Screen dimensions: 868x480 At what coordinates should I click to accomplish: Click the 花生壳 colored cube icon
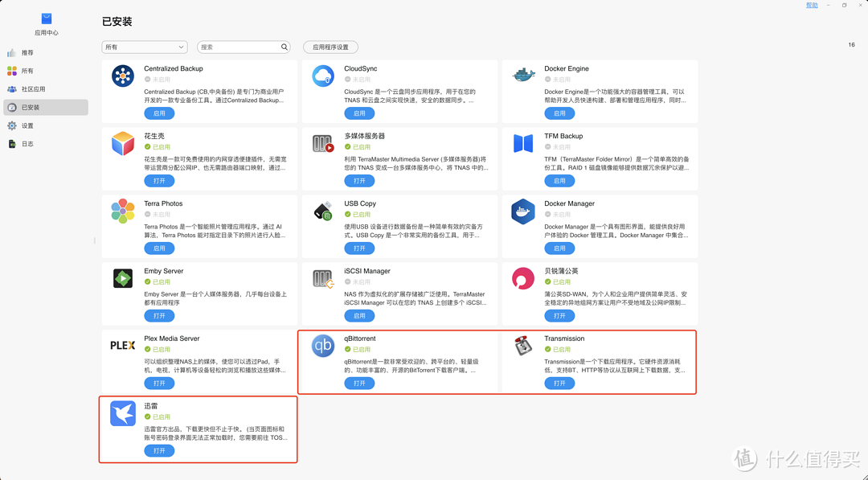point(122,145)
